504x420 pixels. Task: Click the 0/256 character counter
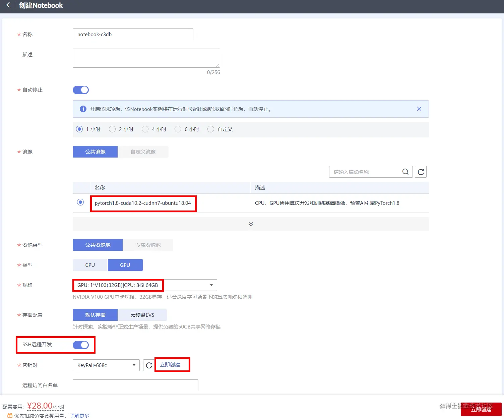213,72
